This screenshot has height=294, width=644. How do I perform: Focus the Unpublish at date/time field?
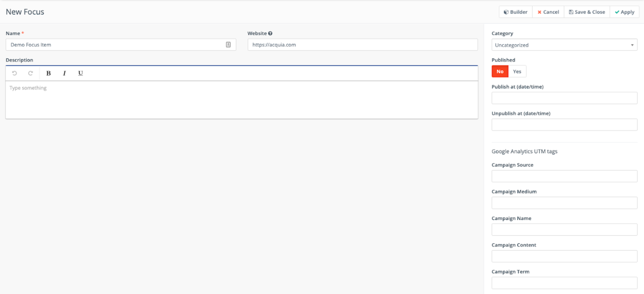(564, 125)
